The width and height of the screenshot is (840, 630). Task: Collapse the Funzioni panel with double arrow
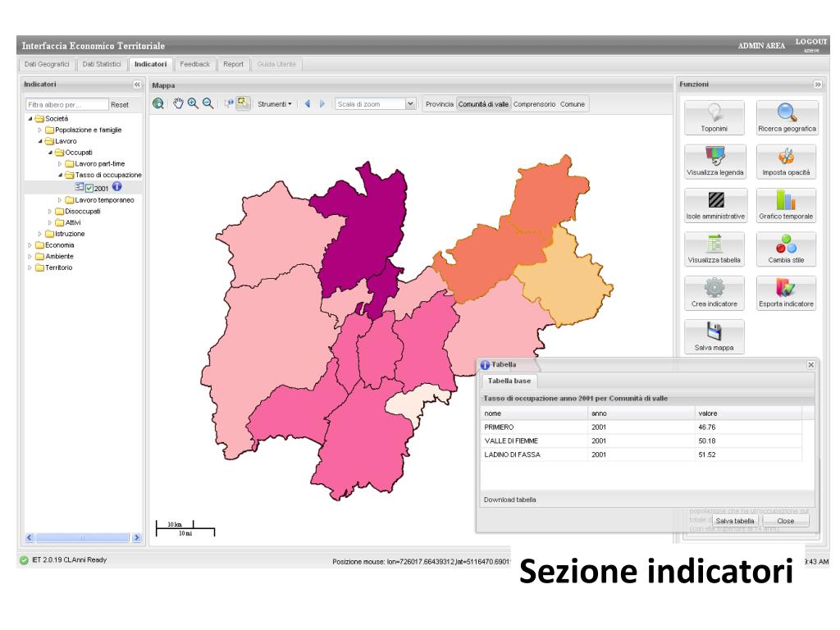point(818,84)
